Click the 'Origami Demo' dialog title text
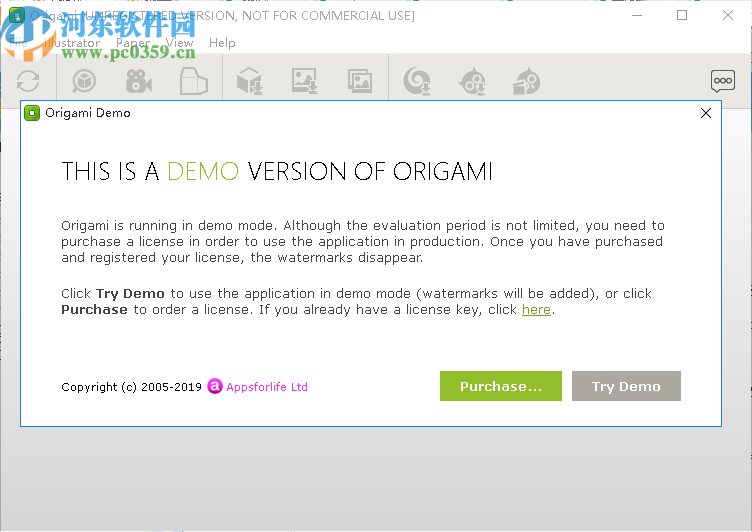 pos(88,113)
